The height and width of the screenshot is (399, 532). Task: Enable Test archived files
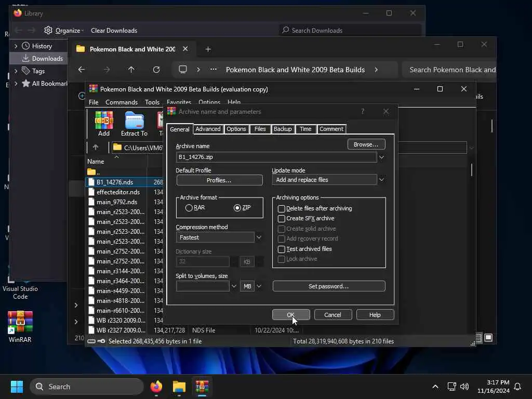(x=281, y=249)
